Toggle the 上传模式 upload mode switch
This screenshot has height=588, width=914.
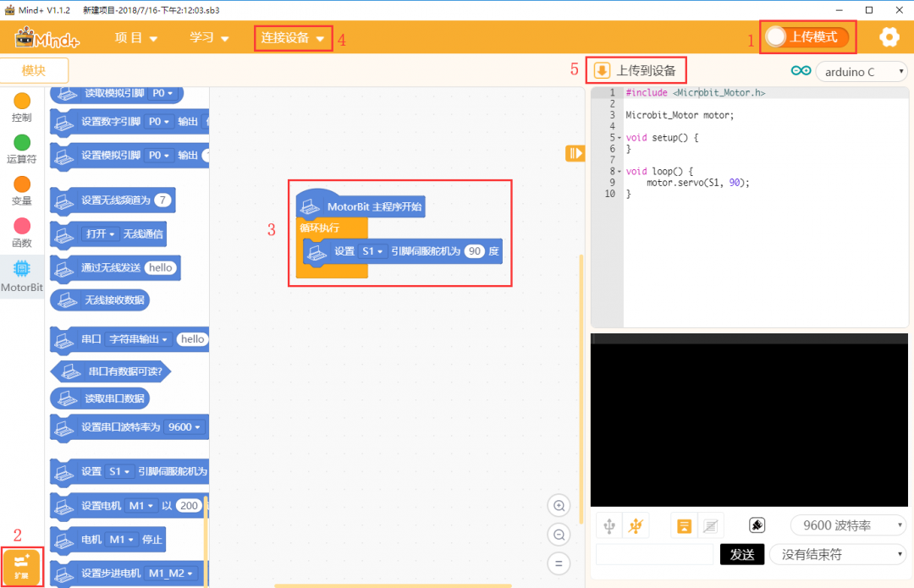tap(807, 37)
